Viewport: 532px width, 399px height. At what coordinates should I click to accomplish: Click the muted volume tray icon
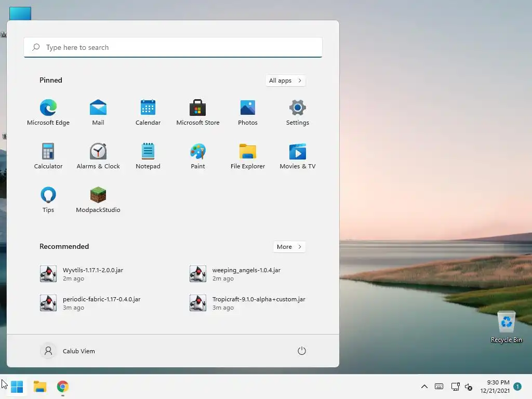pos(469,387)
